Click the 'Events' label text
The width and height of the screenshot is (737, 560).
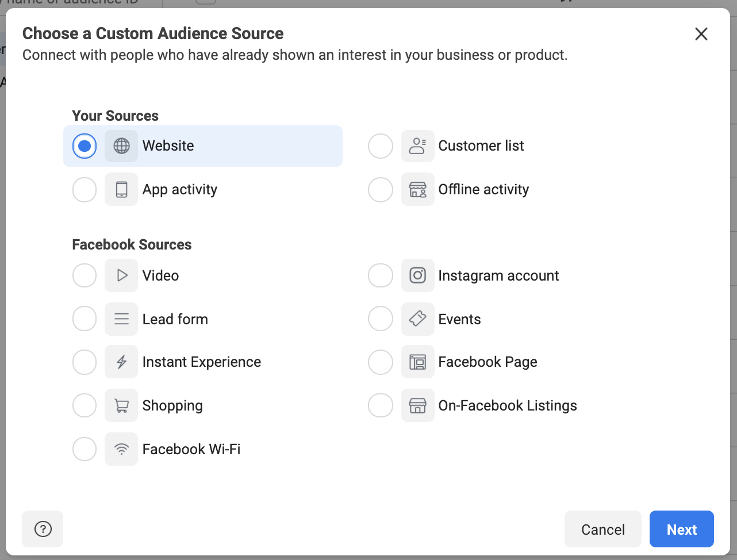click(x=460, y=319)
